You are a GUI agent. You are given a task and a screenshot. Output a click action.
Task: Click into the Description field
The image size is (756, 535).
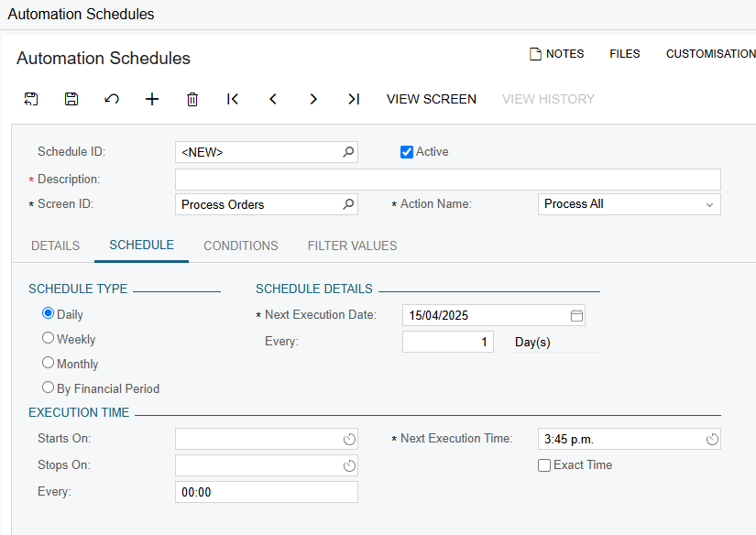pyautogui.click(x=448, y=180)
